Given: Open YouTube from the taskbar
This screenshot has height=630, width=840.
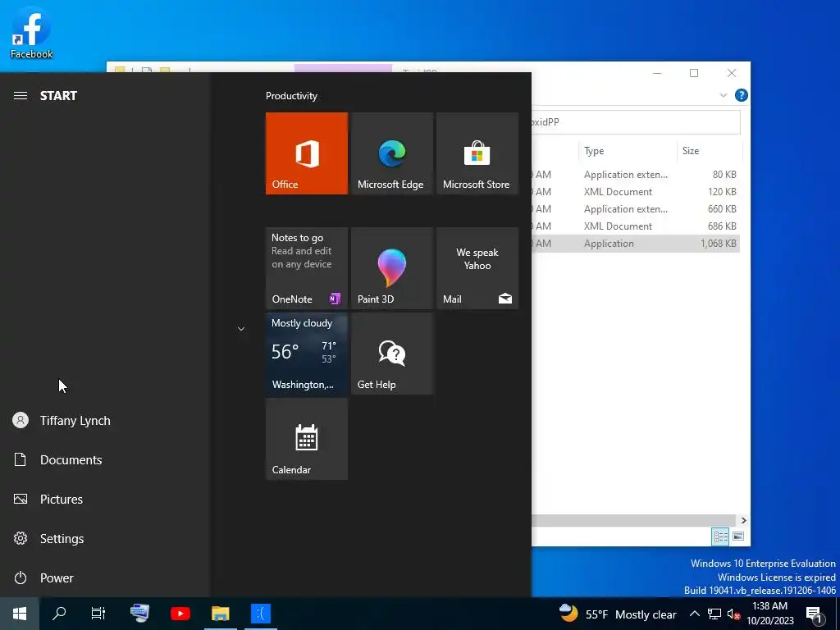Looking at the screenshot, I should pyautogui.click(x=180, y=614).
